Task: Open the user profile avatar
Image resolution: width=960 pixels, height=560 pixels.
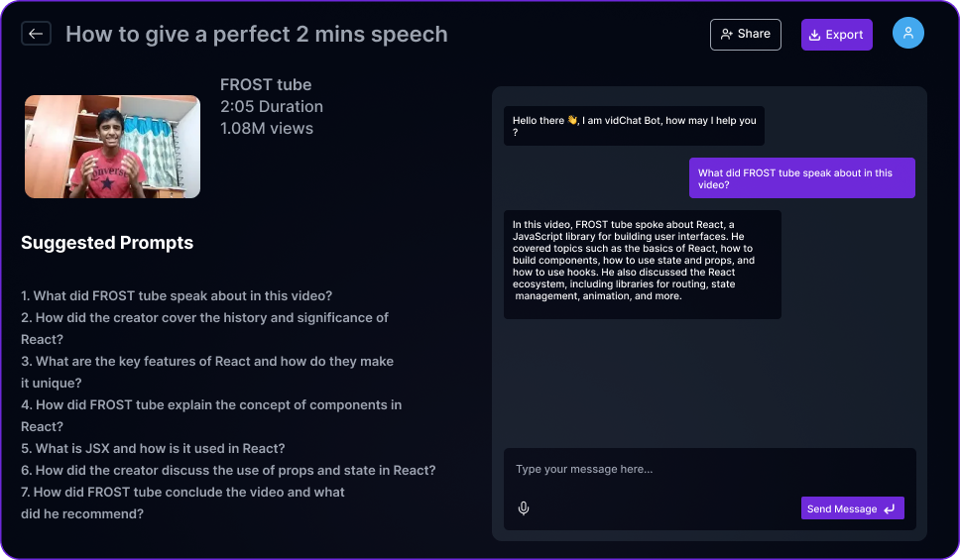Action: pos(908,33)
